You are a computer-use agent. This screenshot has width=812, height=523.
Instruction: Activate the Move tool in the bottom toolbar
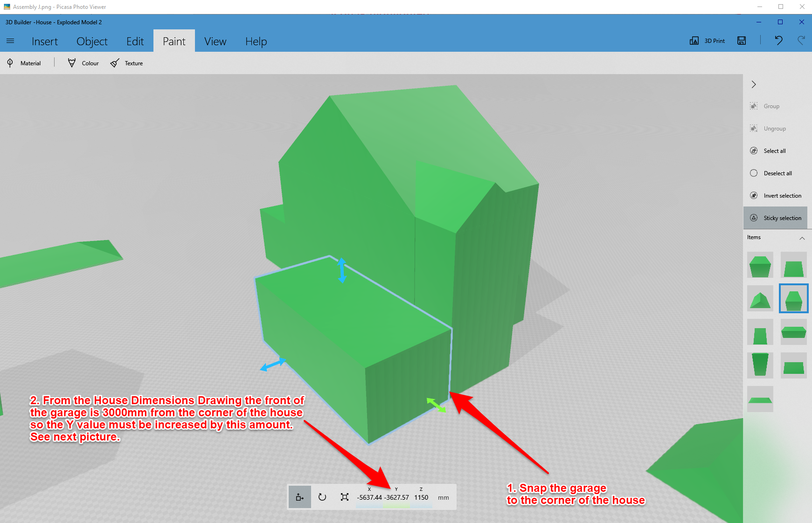coord(300,497)
